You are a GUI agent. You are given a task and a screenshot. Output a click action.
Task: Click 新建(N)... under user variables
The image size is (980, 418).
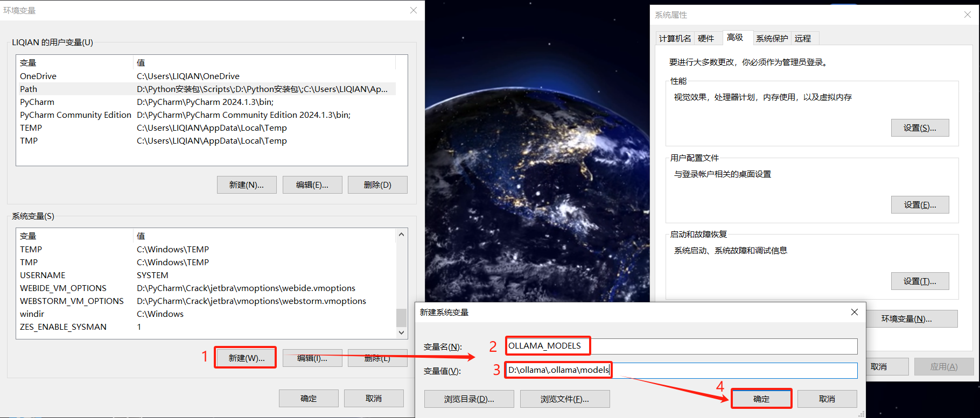pyautogui.click(x=247, y=185)
